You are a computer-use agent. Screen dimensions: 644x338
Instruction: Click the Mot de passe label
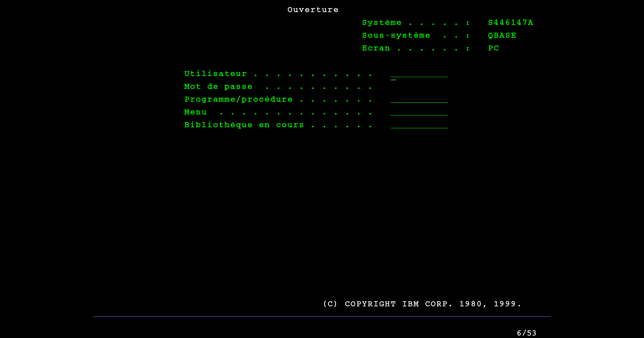218,87
